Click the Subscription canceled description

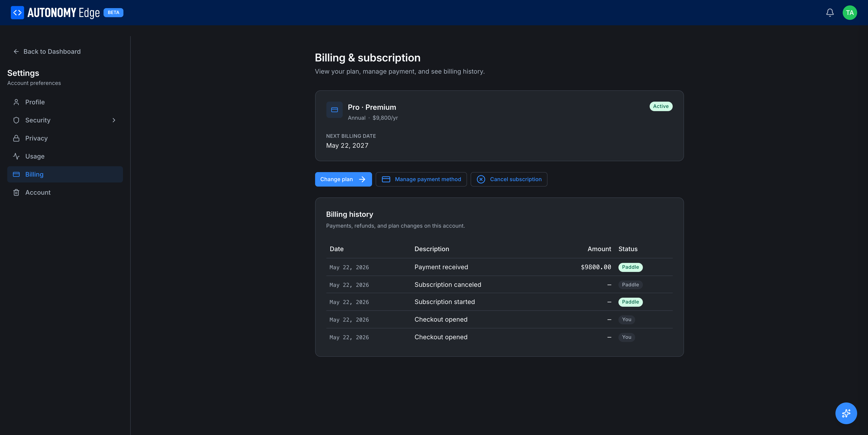pos(448,285)
